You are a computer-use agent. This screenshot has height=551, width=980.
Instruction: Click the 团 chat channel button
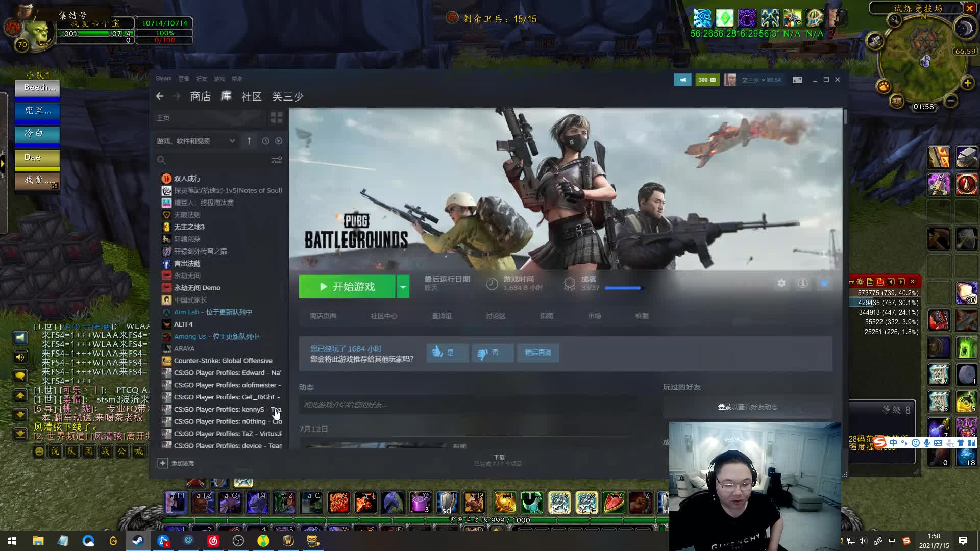89,451
